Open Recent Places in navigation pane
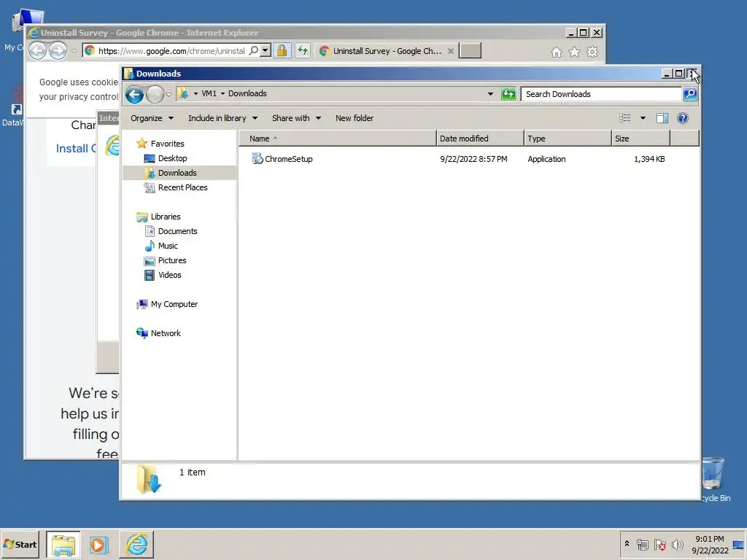747x560 pixels. coord(182,187)
